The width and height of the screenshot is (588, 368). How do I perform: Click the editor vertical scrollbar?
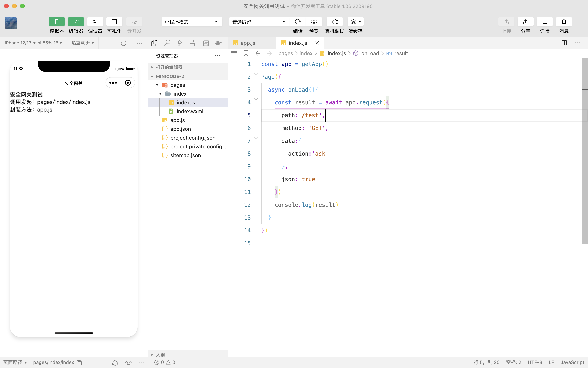click(x=585, y=151)
